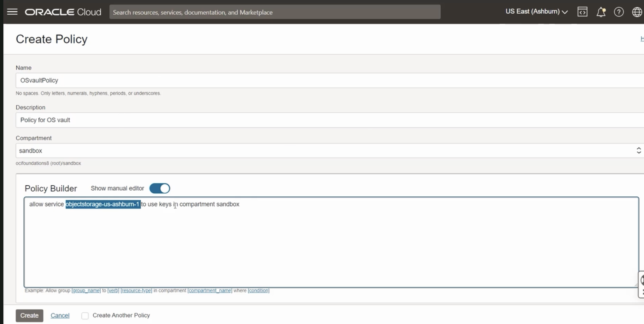Open the Cloud Shell developer tools icon
The image size is (644, 324).
582,12
